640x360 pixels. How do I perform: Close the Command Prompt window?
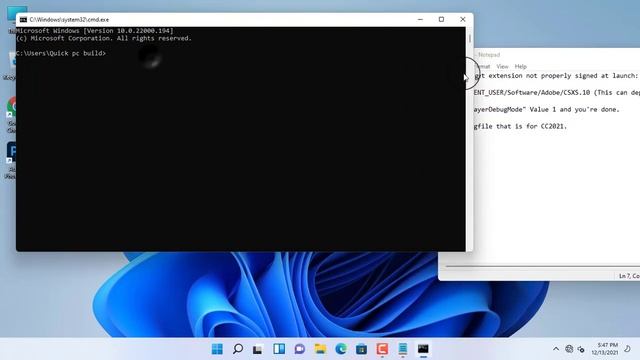[462, 20]
